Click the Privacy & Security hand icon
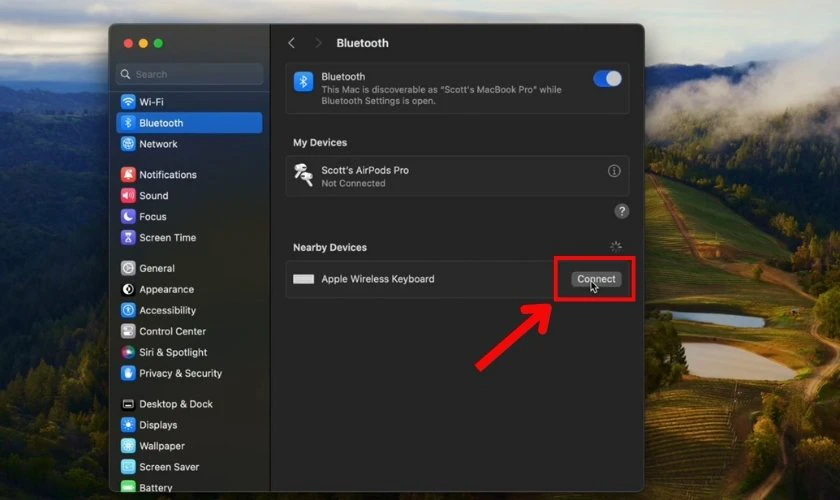Viewport: 840px width, 500px height. point(128,373)
